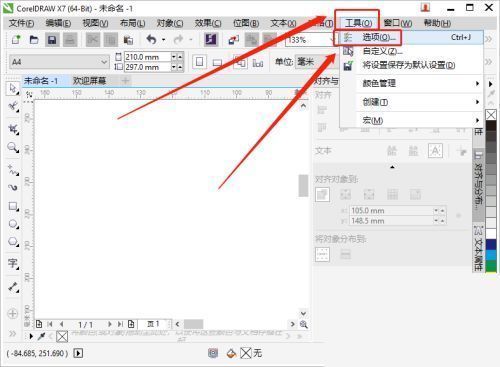Image resolution: width=500 pixels, height=367 pixels.
Task: Click the black color swatch
Action: (491, 125)
